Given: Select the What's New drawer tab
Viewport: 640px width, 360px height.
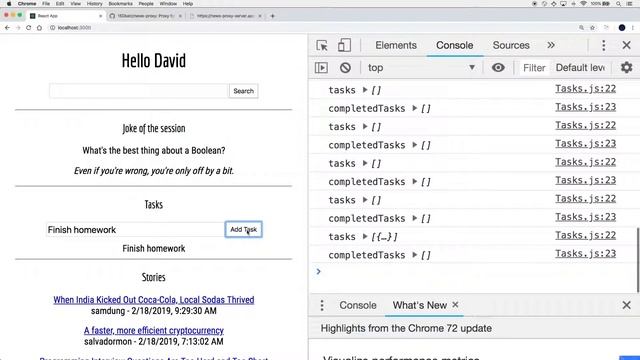Looking at the screenshot, I should pos(420,305).
